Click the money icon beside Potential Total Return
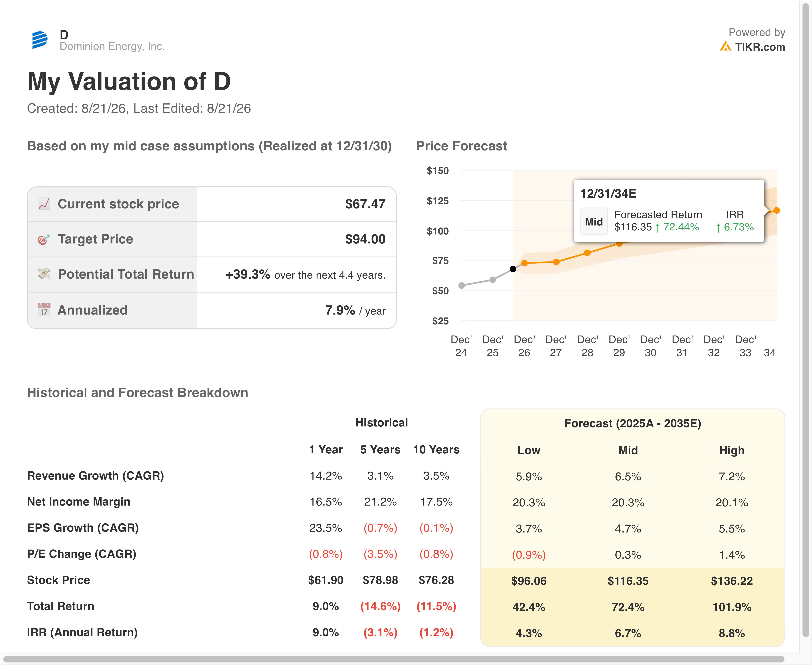Screen dimensions: 812x666 click(x=44, y=274)
